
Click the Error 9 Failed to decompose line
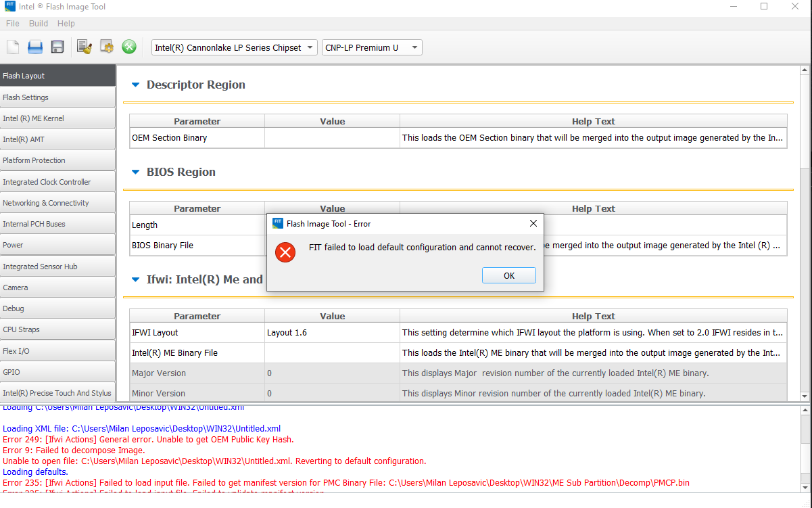74,450
